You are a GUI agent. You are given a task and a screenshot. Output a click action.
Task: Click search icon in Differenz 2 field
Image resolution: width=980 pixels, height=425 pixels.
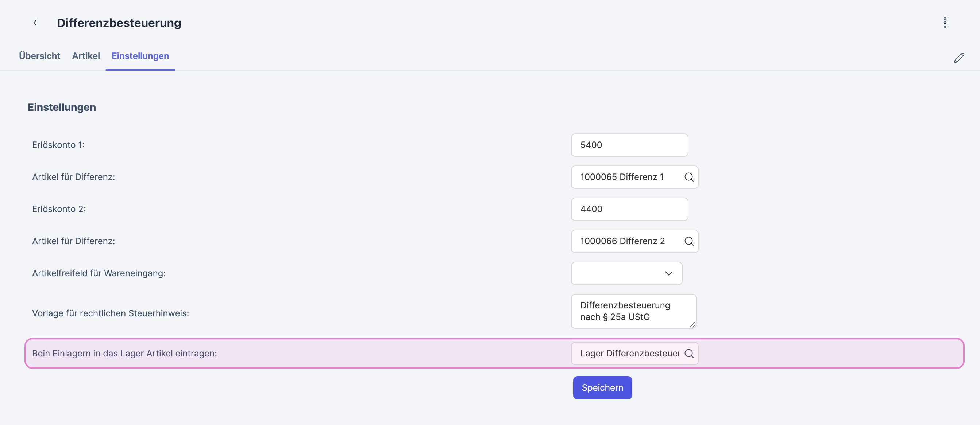click(x=688, y=241)
